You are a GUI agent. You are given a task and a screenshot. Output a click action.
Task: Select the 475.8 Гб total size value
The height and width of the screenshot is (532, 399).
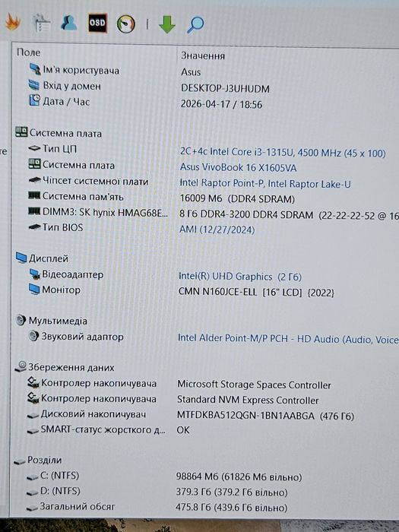click(x=231, y=508)
